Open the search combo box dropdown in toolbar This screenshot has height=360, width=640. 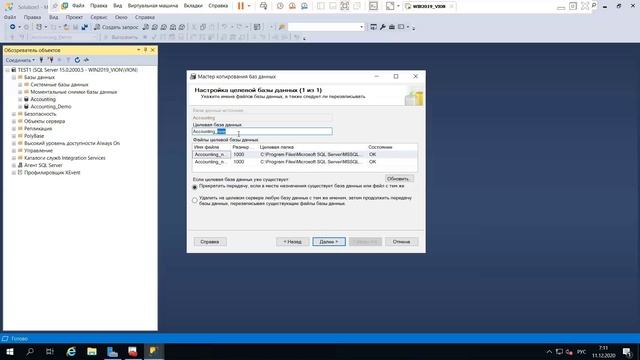click(361, 27)
